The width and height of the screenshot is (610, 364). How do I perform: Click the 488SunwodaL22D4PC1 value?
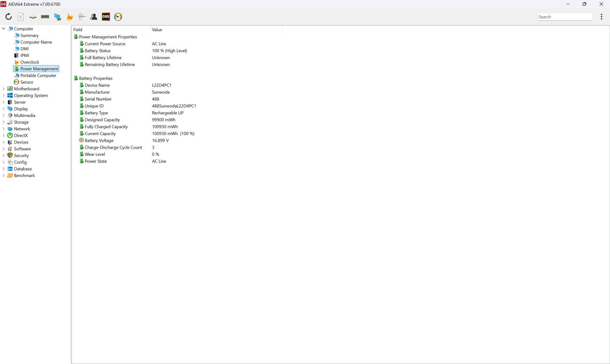click(x=174, y=106)
